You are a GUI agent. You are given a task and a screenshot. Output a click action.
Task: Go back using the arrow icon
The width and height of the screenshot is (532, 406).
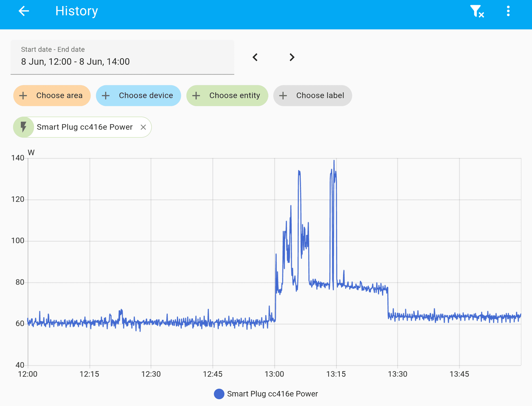pyautogui.click(x=24, y=11)
